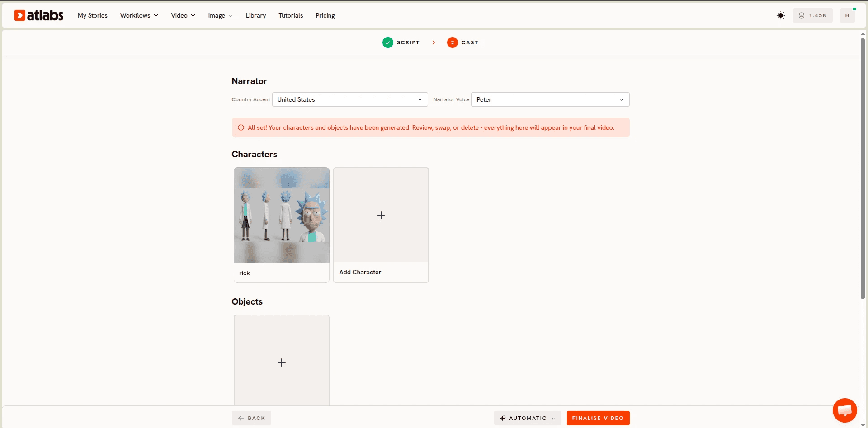
Task: Click the plus icon in the Objects card
Action: pyautogui.click(x=282, y=362)
